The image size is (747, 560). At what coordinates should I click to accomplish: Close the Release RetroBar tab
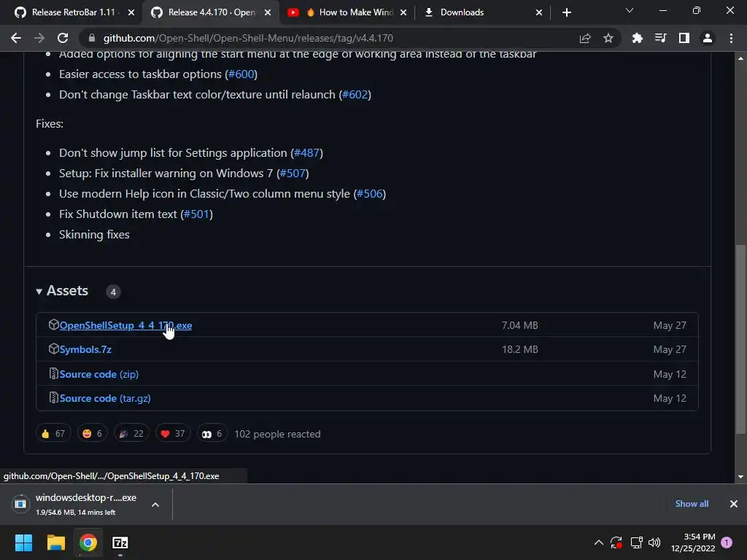point(131,12)
